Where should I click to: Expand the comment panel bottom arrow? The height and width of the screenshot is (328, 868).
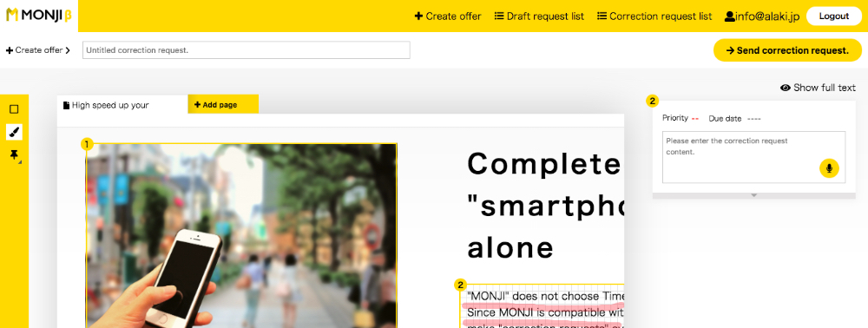pos(753,195)
